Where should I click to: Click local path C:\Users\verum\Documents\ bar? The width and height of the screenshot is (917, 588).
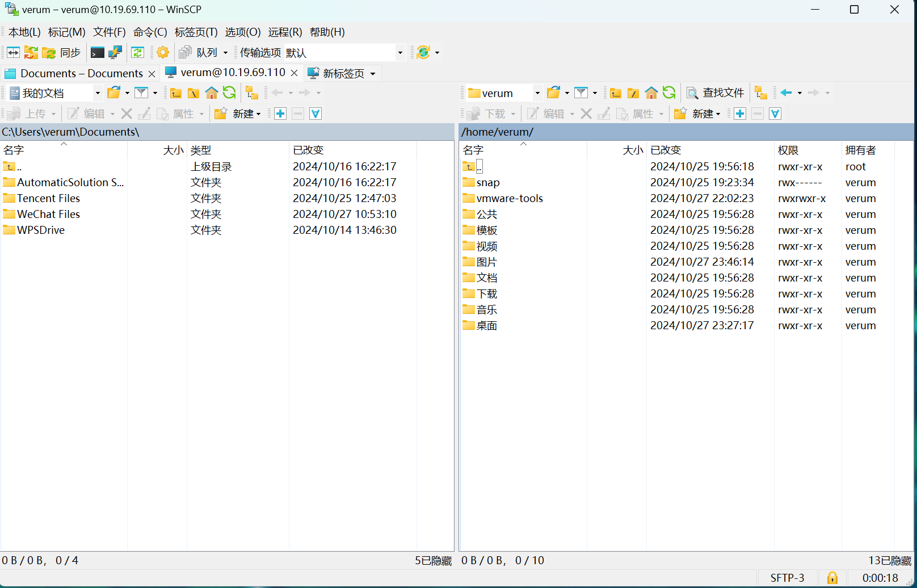(x=227, y=132)
